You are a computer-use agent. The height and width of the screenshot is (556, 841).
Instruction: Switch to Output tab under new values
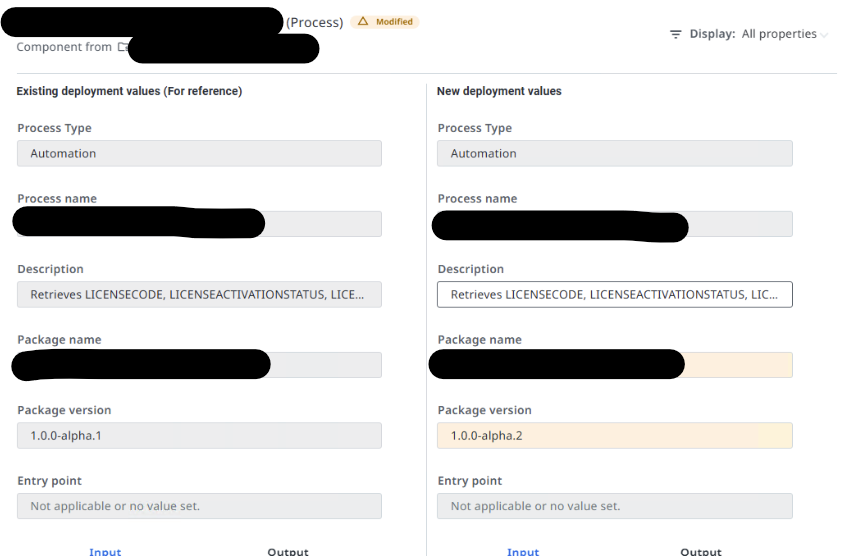point(701,551)
